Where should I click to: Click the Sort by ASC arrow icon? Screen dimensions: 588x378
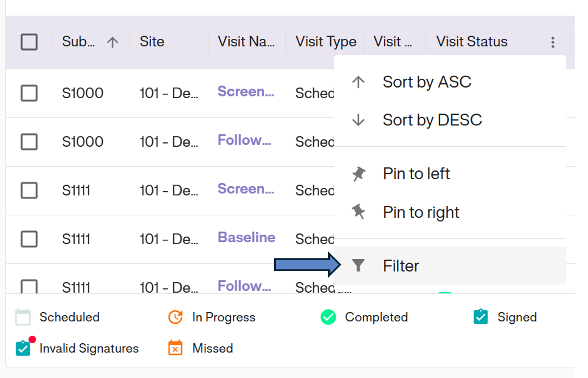point(359,82)
